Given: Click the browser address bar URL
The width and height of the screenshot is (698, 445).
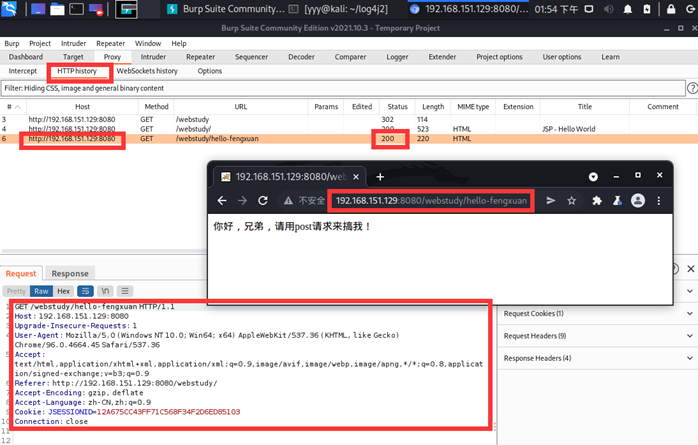Looking at the screenshot, I should tap(431, 201).
